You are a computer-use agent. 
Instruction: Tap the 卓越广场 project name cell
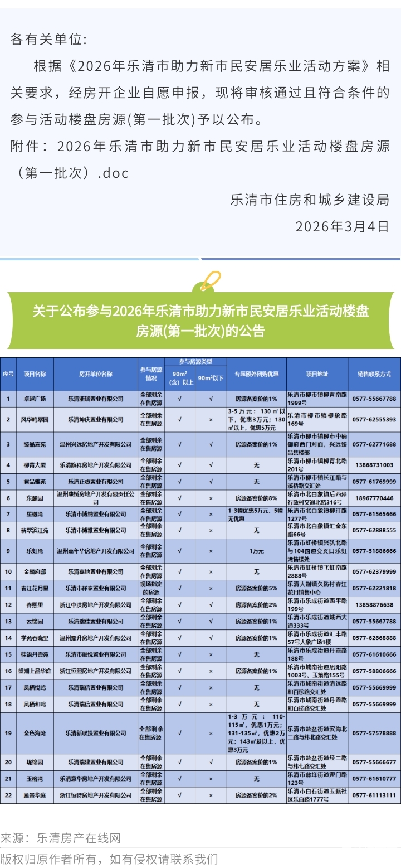(35, 399)
